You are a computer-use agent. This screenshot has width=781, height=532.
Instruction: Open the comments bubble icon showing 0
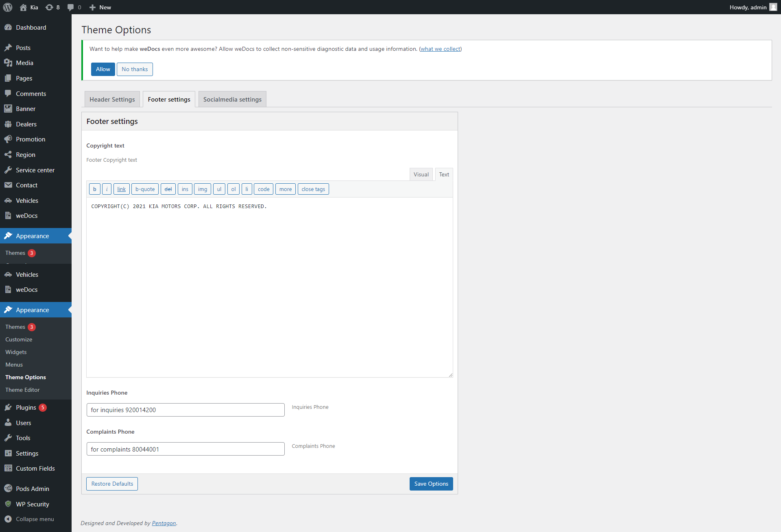71,7
